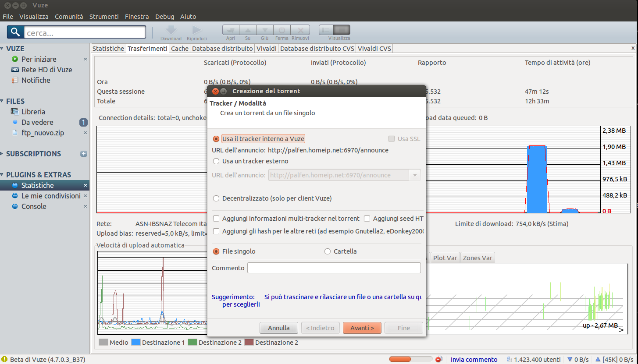Open the Database distribuito tab

point(222,49)
